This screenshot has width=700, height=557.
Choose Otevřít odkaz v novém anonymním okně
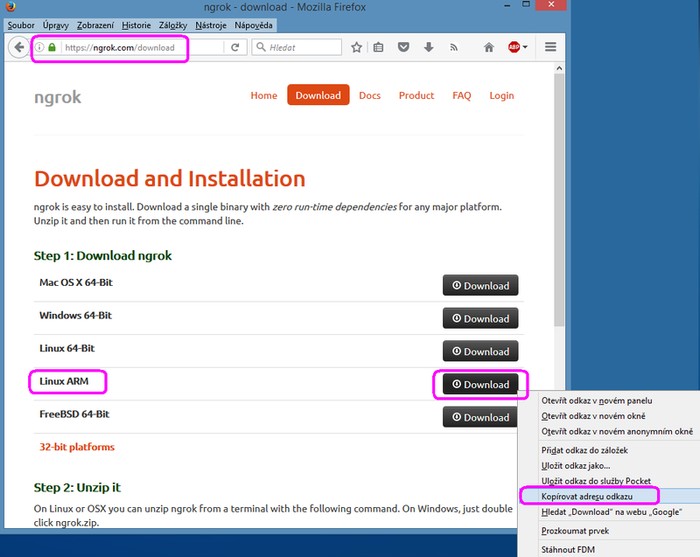coord(609,432)
